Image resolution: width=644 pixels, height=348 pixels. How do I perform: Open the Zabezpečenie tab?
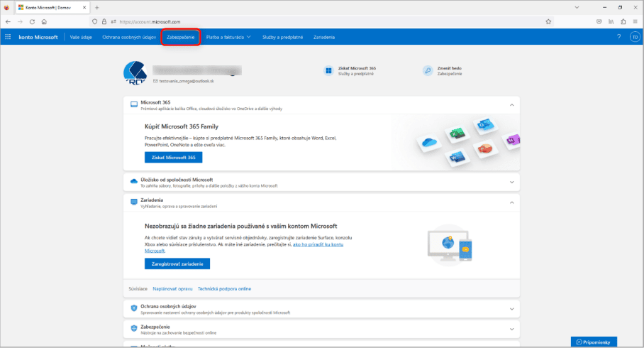(x=180, y=36)
